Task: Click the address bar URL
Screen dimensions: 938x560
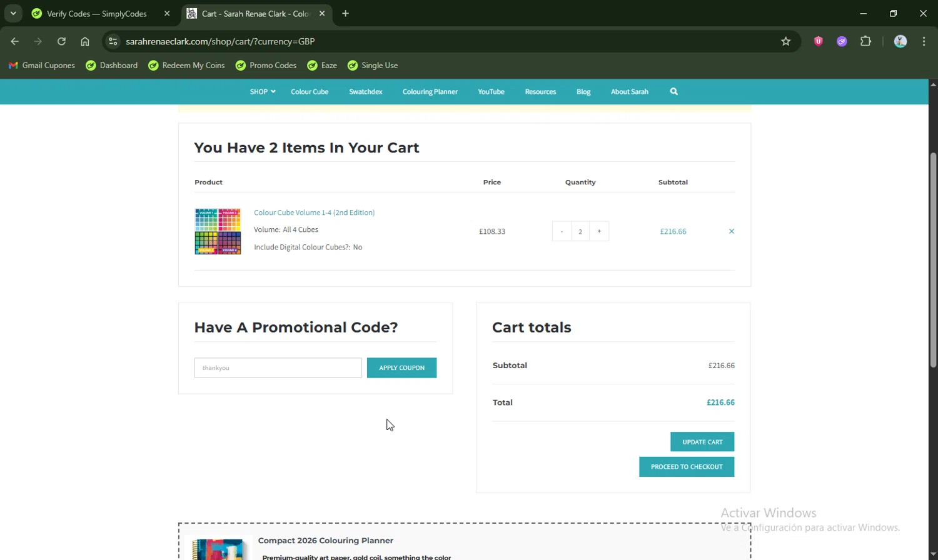Action: (x=220, y=41)
